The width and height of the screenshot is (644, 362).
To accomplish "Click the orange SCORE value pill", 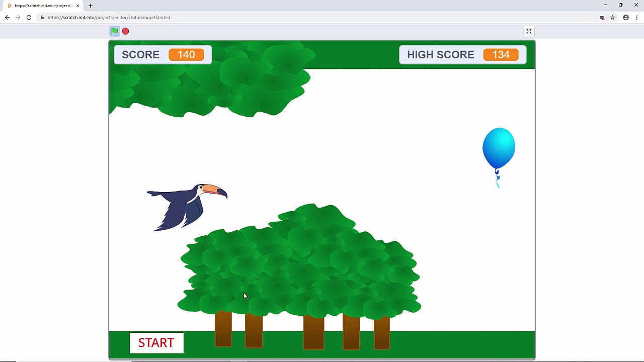I will point(186,55).
